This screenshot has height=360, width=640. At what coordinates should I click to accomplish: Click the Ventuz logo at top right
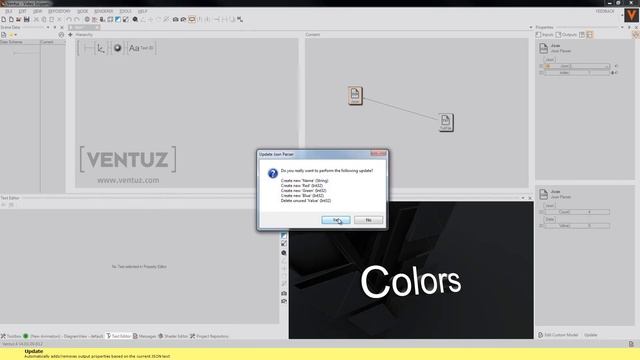coord(631,16)
